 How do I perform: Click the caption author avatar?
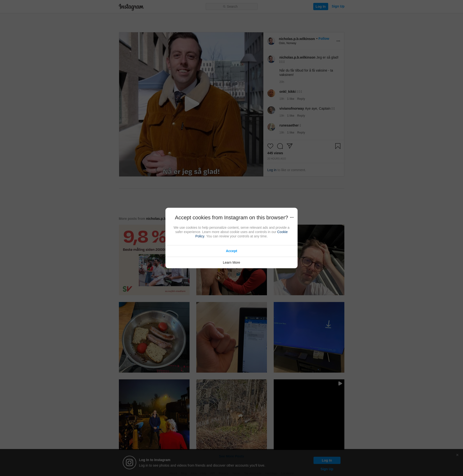click(x=271, y=59)
